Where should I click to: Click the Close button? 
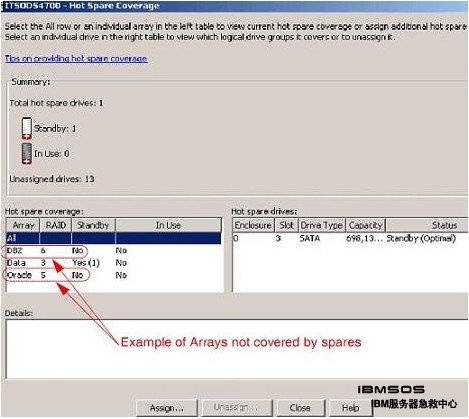[300, 408]
